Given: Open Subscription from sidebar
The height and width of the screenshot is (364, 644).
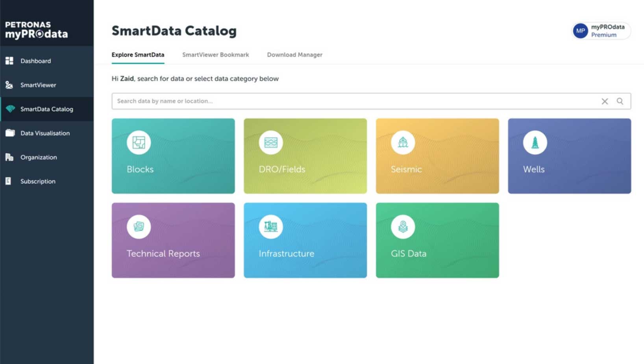Looking at the screenshot, I should 47,181.
